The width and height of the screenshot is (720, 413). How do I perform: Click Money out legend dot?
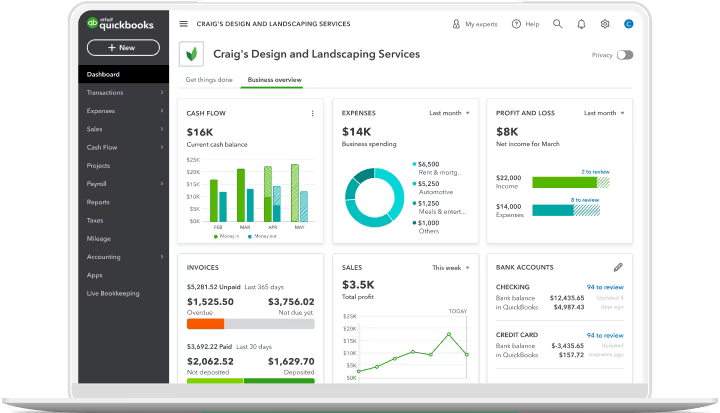pyautogui.click(x=250, y=237)
